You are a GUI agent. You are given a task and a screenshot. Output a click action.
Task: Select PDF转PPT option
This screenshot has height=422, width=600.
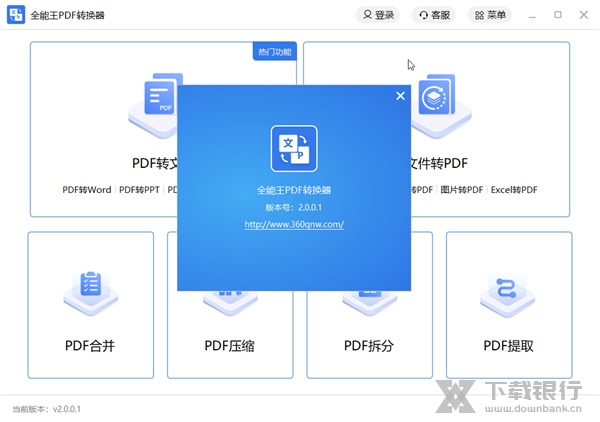pyautogui.click(x=139, y=190)
